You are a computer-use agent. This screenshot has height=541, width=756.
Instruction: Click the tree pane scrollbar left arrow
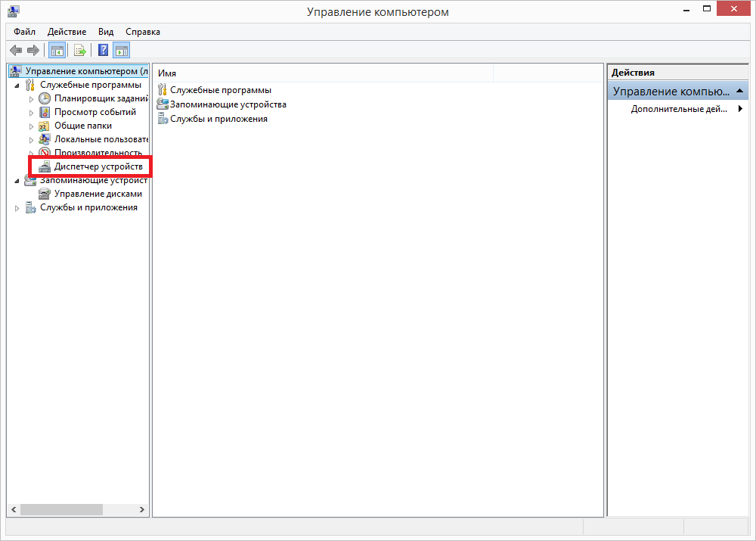14,510
